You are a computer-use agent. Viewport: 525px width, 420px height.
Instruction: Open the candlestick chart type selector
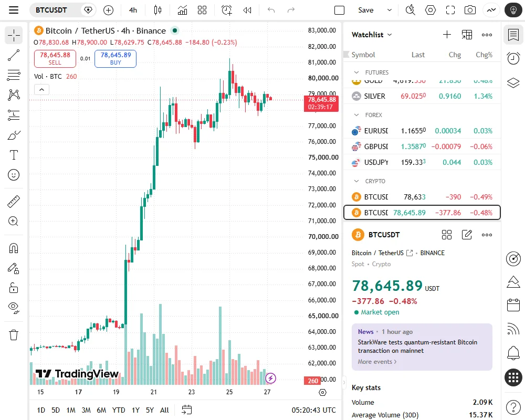click(x=157, y=10)
